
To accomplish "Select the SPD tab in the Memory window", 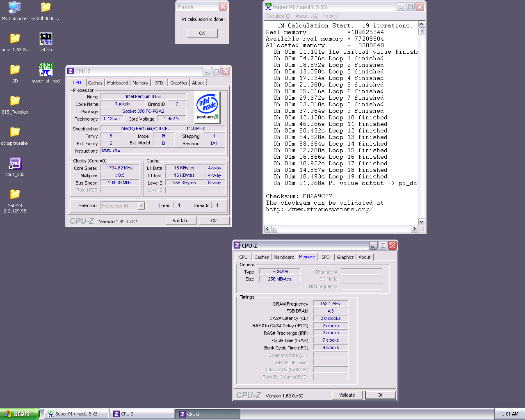I will click(326, 257).
